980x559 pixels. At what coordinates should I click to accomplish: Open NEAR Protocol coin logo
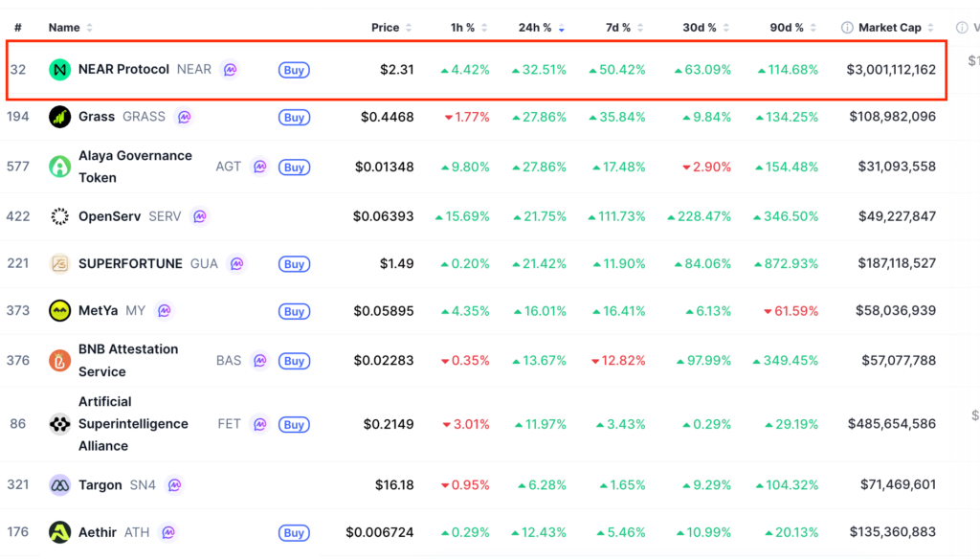point(59,70)
